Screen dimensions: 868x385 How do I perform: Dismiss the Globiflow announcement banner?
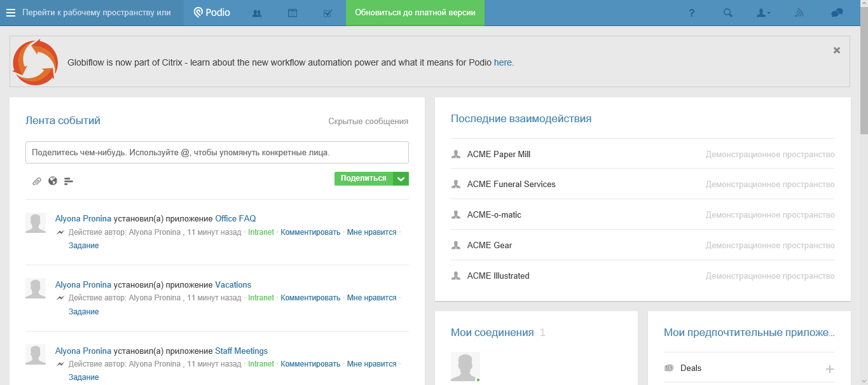click(837, 50)
